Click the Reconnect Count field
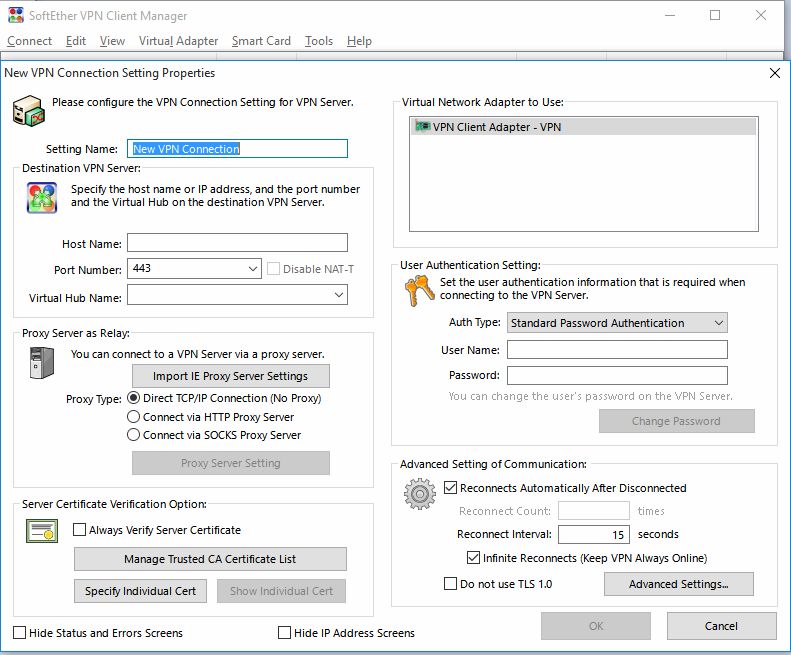The width and height of the screenshot is (791, 655). coord(594,511)
